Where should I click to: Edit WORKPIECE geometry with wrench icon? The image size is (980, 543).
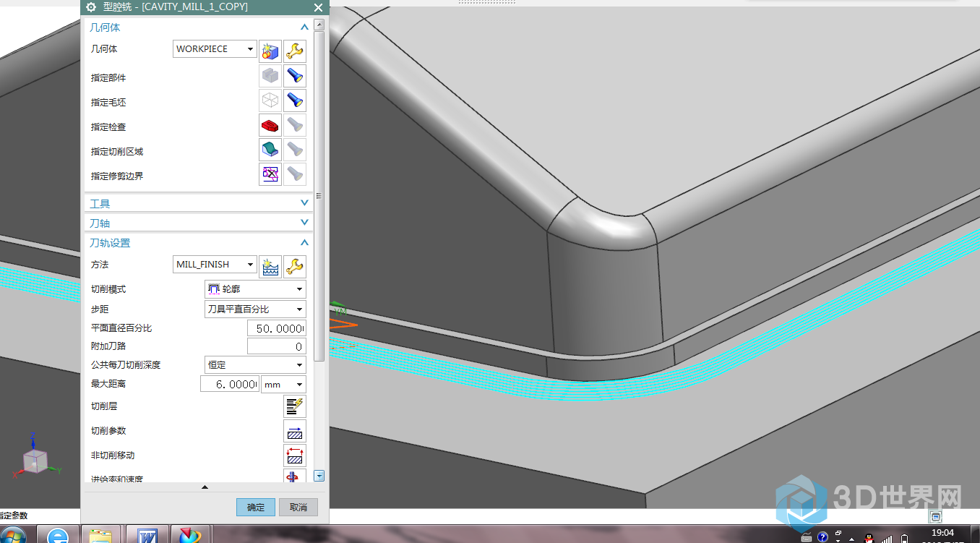pos(294,51)
